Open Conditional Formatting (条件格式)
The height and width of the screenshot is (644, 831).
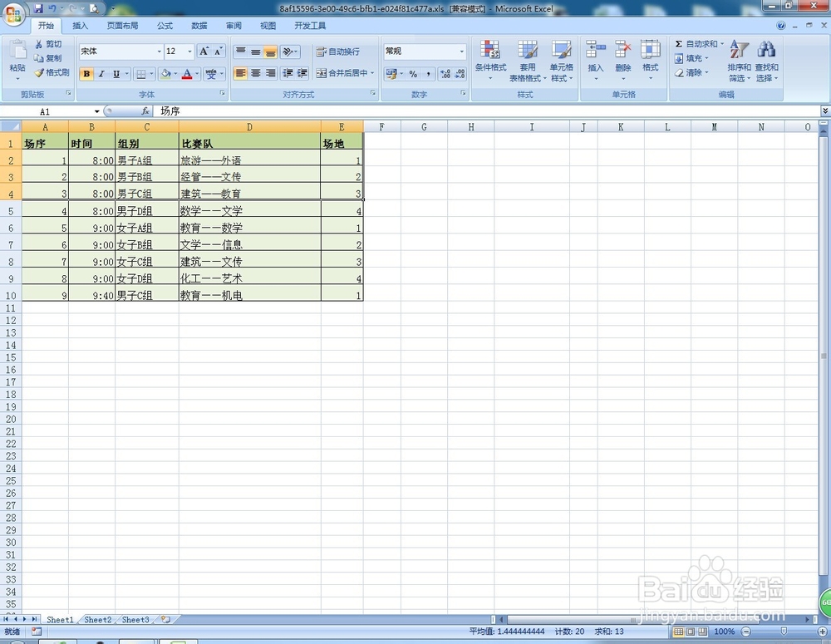490,61
